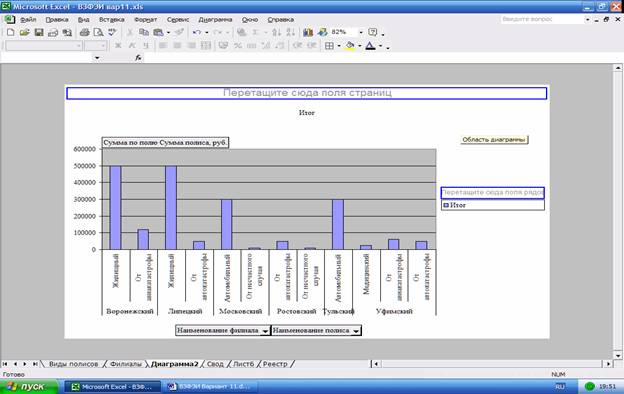Open a file with the folder icon
Viewport: 624px width, 394px height.
[x=25, y=32]
